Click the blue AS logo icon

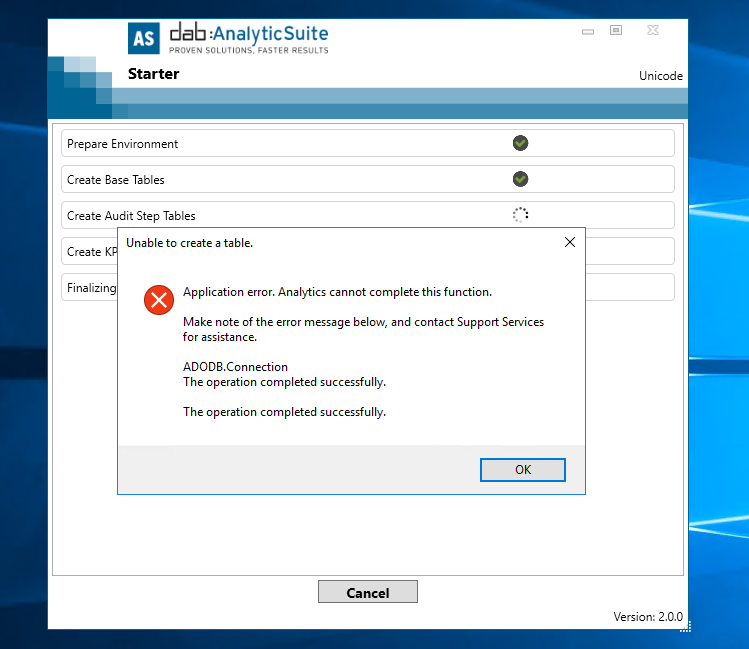click(x=143, y=38)
